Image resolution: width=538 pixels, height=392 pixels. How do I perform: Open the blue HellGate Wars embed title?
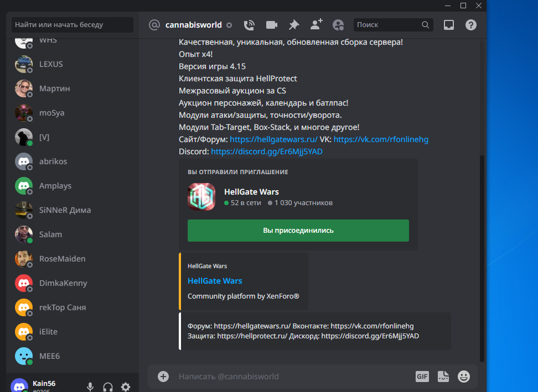215,281
